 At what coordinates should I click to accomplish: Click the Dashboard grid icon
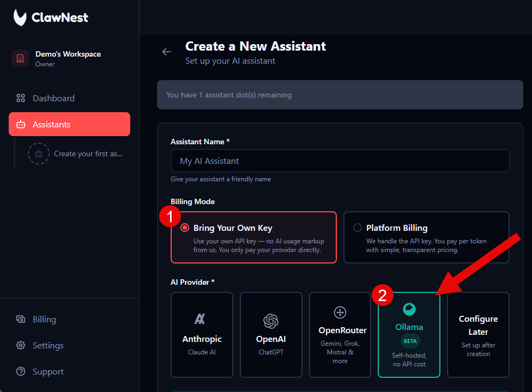[x=21, y=98]
